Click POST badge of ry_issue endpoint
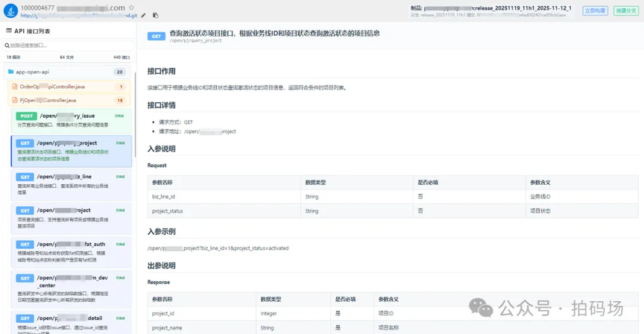Image resolution: width=644 pixels, height=334 pixels. (26, 116)
